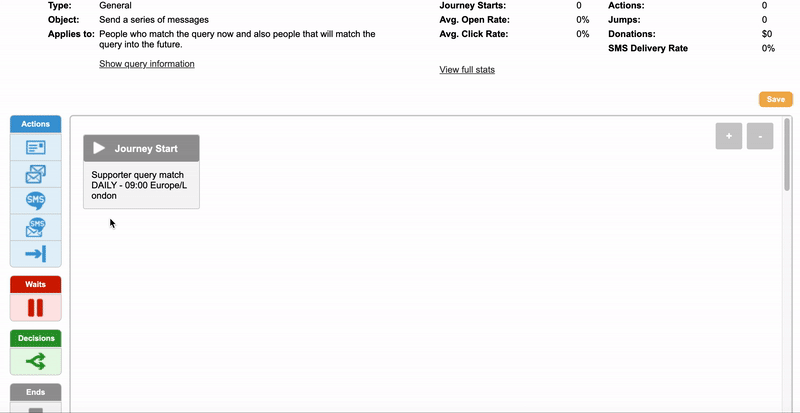Select the SMS message action icon
The width and height of the screenshot is (800, 413).
pos(35,200)
